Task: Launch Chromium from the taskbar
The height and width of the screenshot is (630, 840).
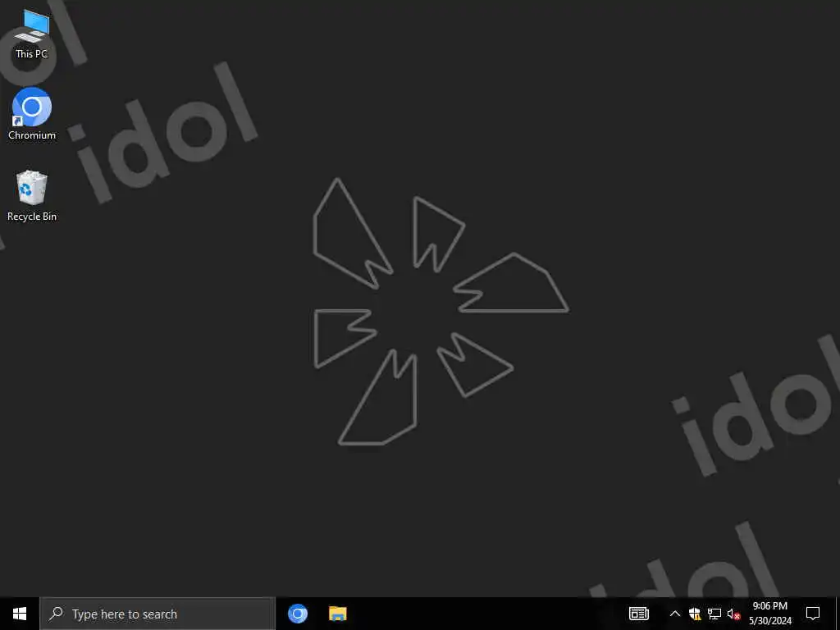Action: point(297,614)
